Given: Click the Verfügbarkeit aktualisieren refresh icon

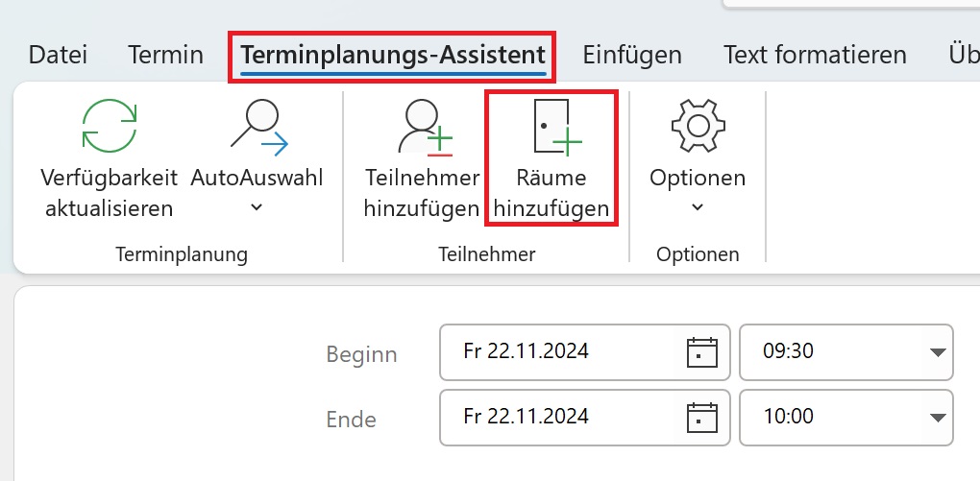Looking at the screenshot, I should pyautogui.click(x=110, y=126).
